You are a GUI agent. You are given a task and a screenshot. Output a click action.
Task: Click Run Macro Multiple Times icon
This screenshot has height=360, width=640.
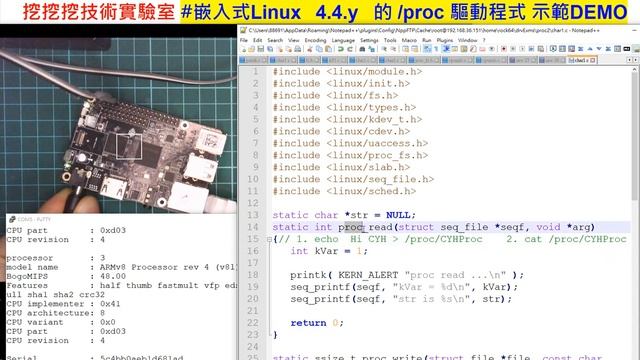(x=531, y=49)
